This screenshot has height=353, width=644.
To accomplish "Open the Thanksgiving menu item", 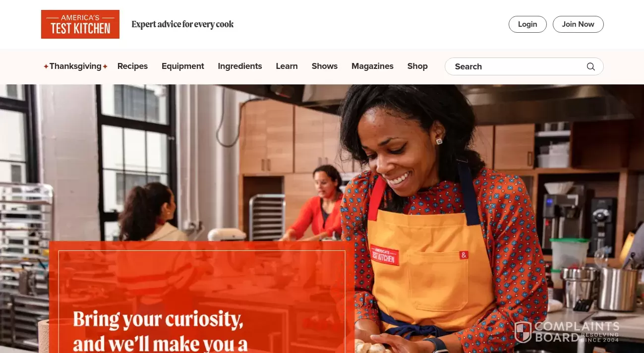I will tap(75, 66).
